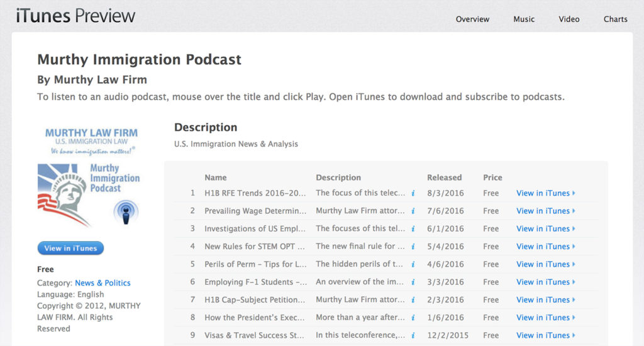Viewport: 644px width, 346px height.
Task: Select episode title Investigations of US Empl…
Action: pos(255,228)
